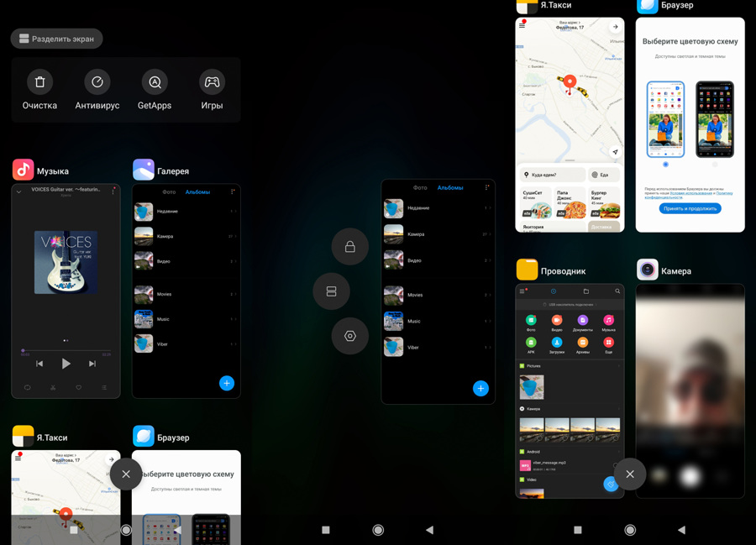Tap the Музыка app icon
This screenshot has height=545, width=756.
[x=24, y=170]
